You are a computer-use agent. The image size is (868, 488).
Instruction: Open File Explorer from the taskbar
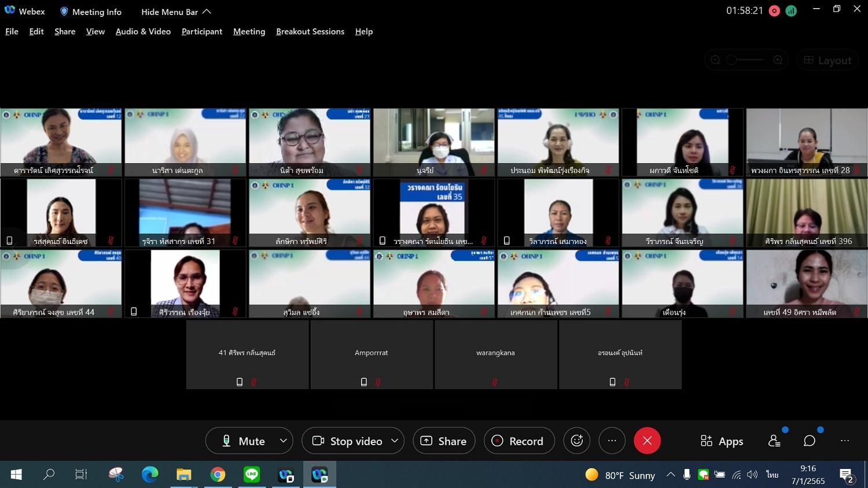coord(184,475)
